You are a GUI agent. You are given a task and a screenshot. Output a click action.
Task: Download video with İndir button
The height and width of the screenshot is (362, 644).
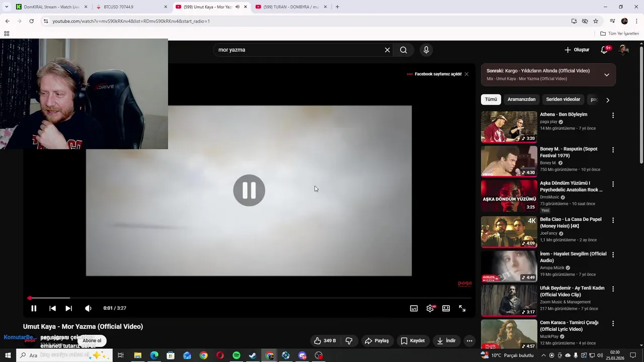tap(446, 340)
